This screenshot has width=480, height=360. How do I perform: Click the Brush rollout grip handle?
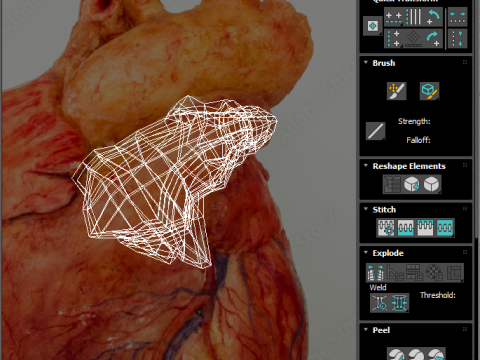[465, 62]
